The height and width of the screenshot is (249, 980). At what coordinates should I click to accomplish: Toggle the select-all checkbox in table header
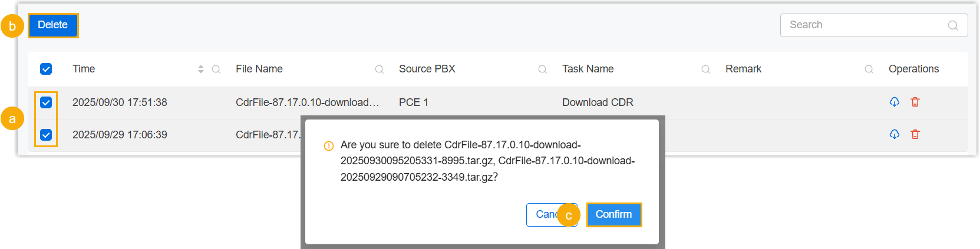[x=46, y=69]
